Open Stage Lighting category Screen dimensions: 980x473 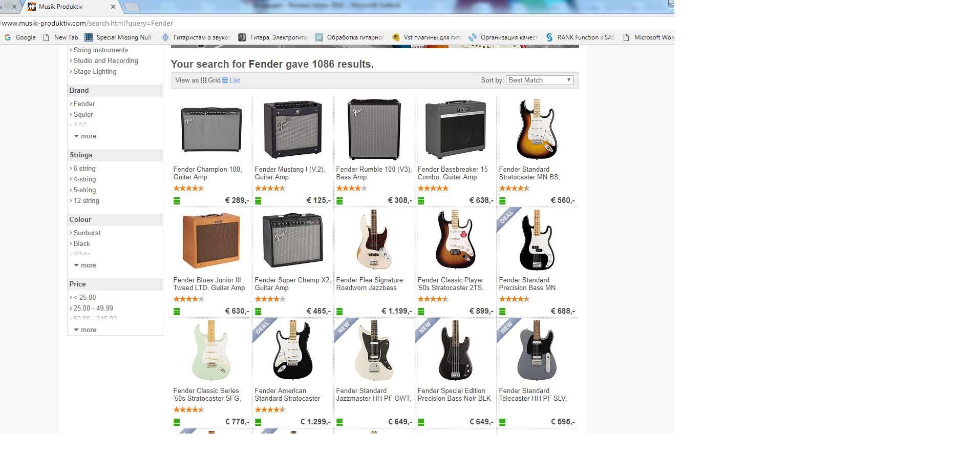pyautogui.click(x=95, y=72)
